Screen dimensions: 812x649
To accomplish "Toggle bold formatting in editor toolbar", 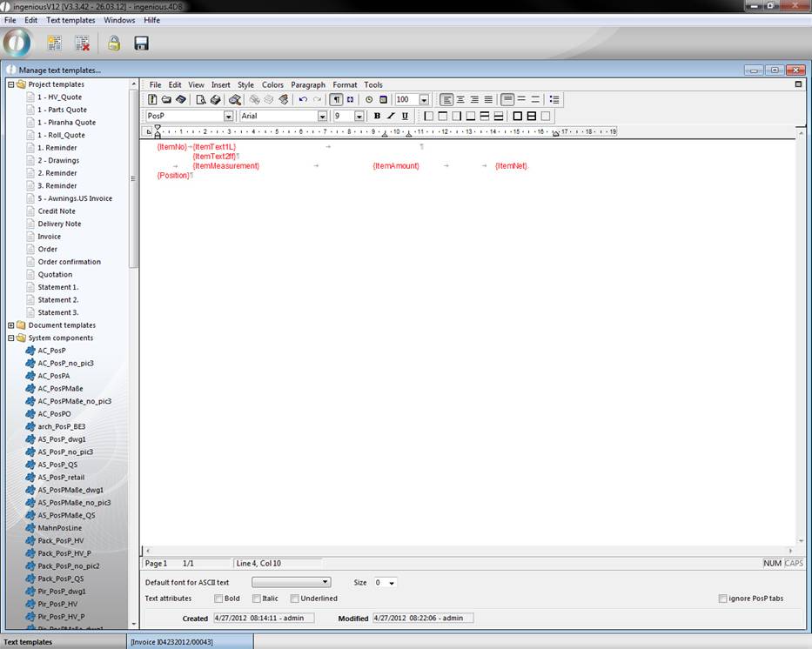I will tap(377, 116).
